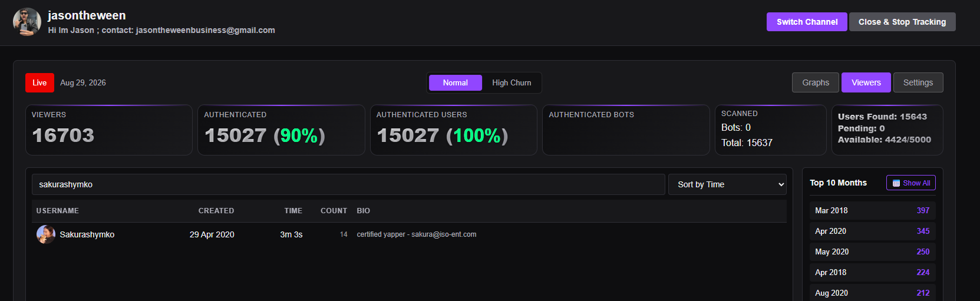
Task: Click the Top 10 Months heading
Action: (x=838, y=183)
